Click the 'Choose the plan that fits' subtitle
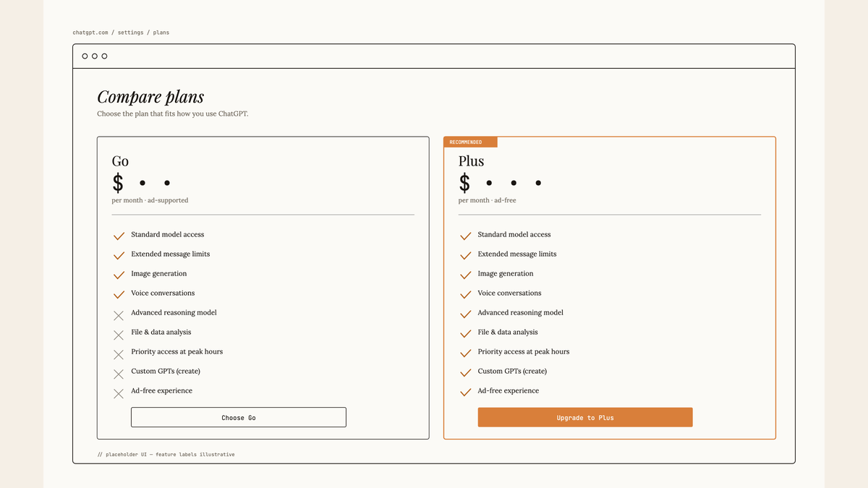Screen dimensions: 868x488 (x=173, y=114)
